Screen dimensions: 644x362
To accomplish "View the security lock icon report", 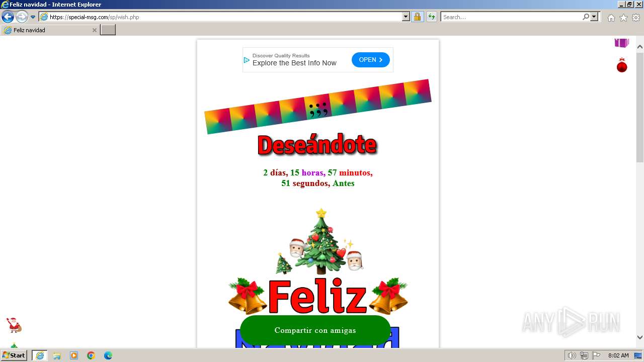I will (x=417, y=17).
